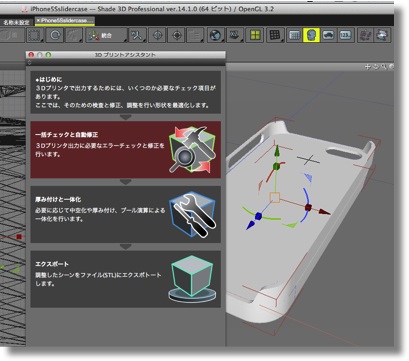Close the iPhone5Sslidercase tab with its x
Image resolution: width=409 pixels, height=361 pixels.
point(38,21)
